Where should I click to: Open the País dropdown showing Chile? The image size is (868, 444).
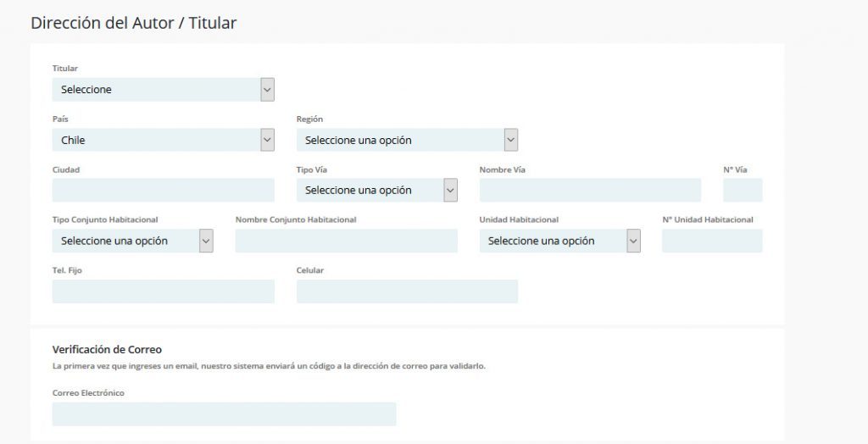[164, 140]
